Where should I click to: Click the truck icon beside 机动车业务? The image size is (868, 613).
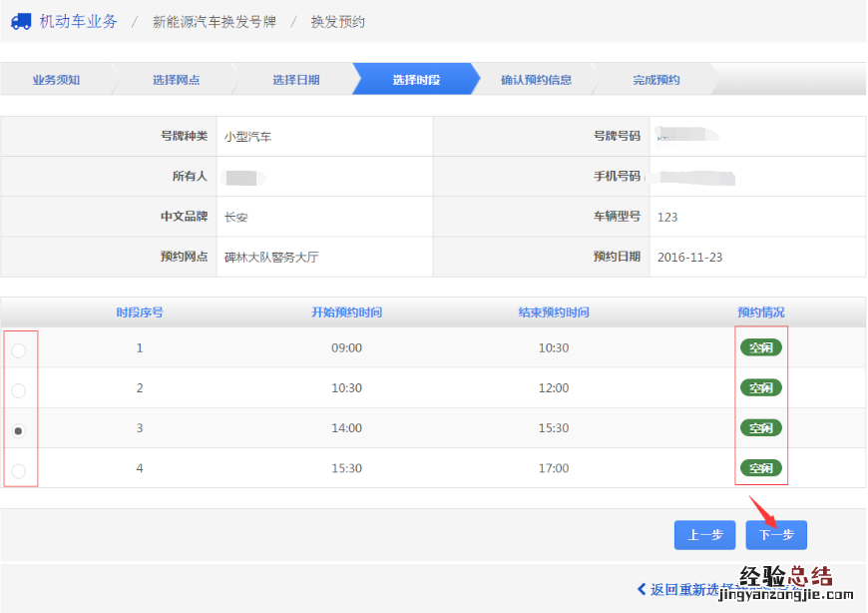(21, 21)
